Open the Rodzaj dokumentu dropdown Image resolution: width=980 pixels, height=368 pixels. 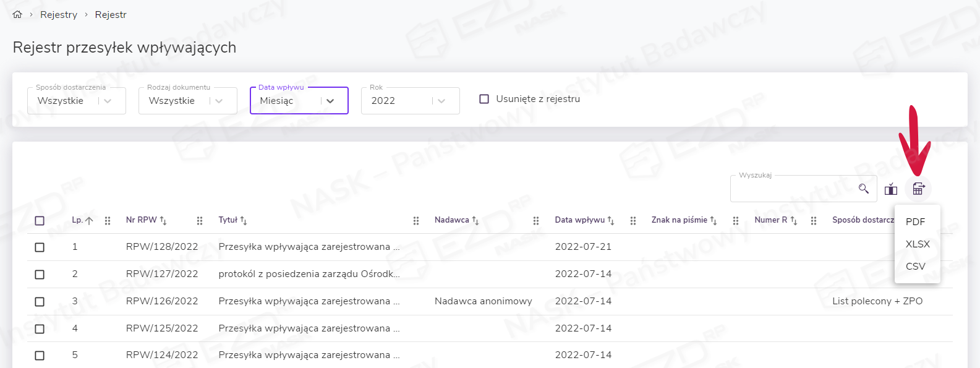point(188,101)
